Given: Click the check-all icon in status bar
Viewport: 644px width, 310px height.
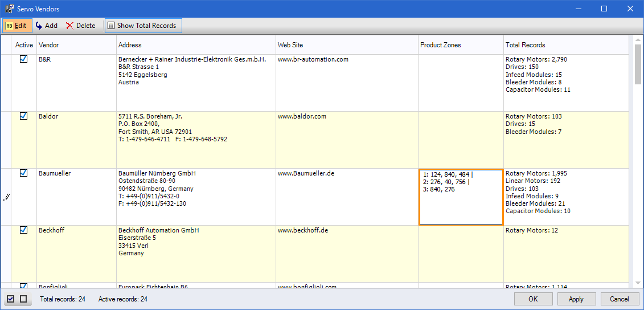Looking at the screenshot, I should (11, 299).
